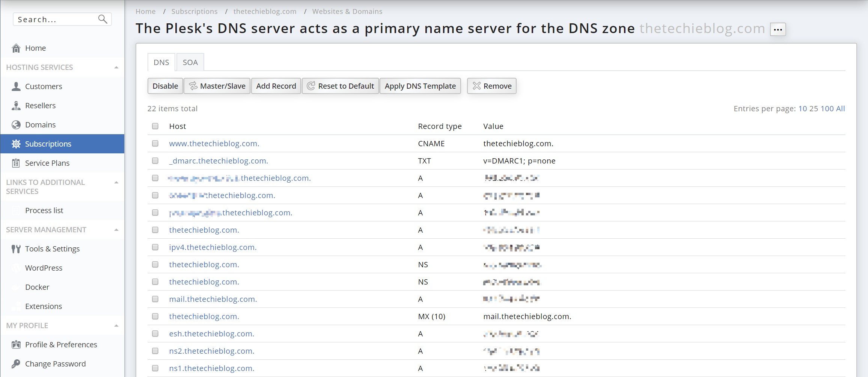Click the magnifier icon in the search box

point(102,19)
